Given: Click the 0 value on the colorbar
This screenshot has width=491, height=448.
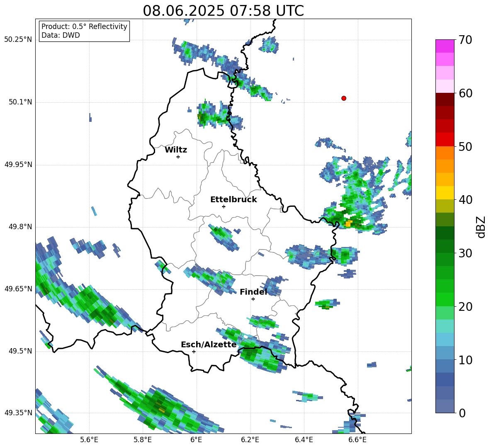Looking at the screenshot, I should tap(462, 413).
